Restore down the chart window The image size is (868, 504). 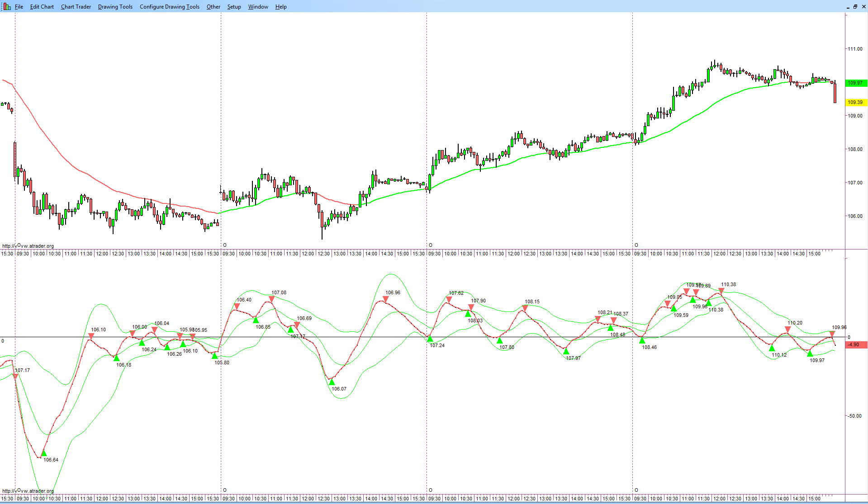855,7
